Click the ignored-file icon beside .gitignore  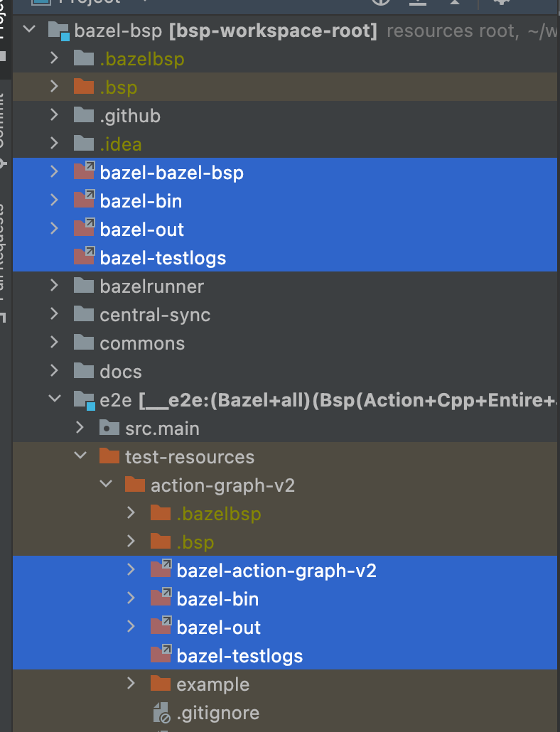[160, 713]
